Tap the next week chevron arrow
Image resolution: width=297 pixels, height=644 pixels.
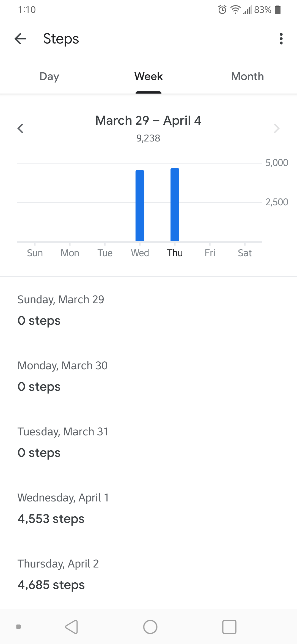(277, 128)
